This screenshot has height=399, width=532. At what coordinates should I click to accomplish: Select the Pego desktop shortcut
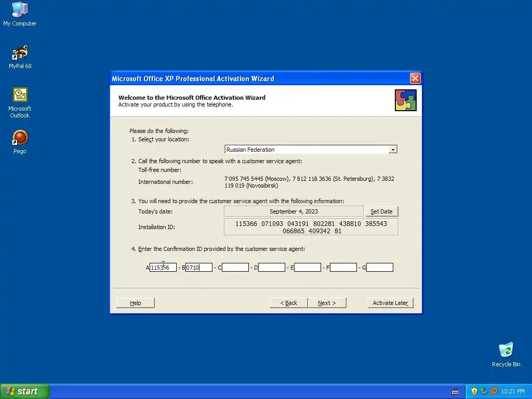[x=20, y=142]
